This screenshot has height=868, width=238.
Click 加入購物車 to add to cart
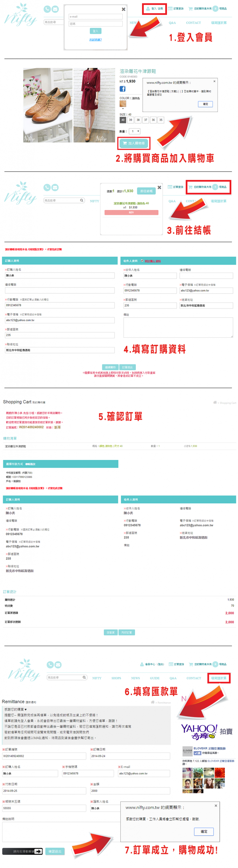[134, 143]
